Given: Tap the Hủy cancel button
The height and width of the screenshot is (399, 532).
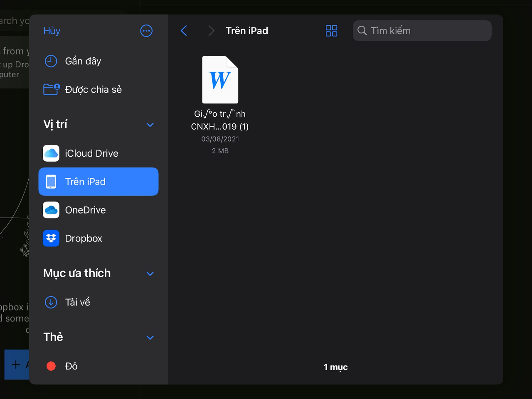Looking at the screenshot, I should pos(52,31).
